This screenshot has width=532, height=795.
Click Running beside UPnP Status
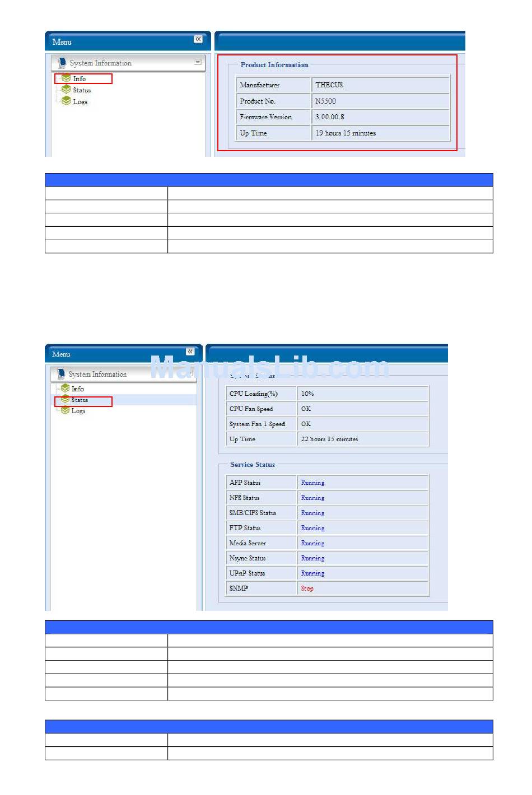pos(312,573)
